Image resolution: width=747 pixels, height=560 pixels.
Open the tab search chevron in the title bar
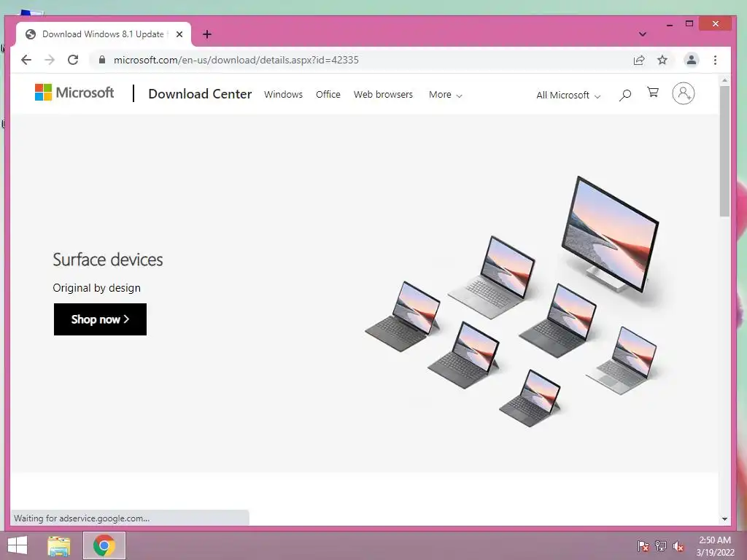(x=642, y=34)
